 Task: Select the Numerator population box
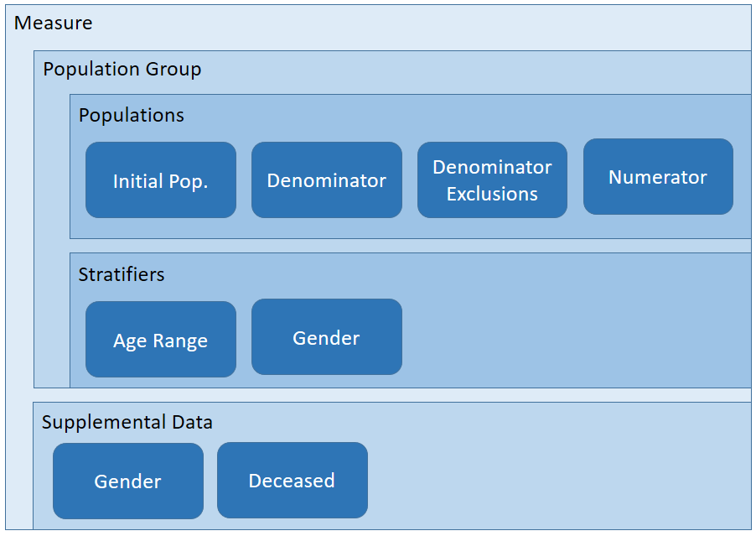pyautogui.click(x=658, y=177)
